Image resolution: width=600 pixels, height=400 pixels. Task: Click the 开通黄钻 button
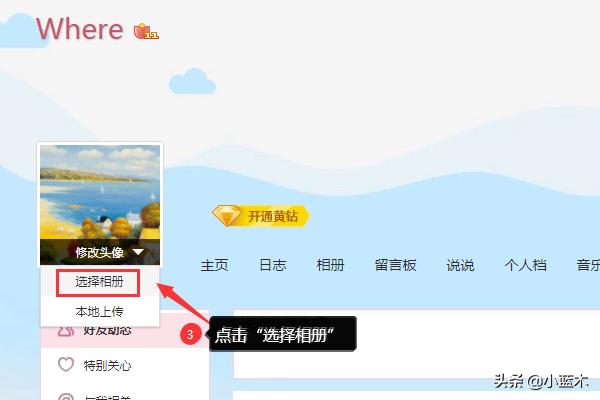(261, 216)
